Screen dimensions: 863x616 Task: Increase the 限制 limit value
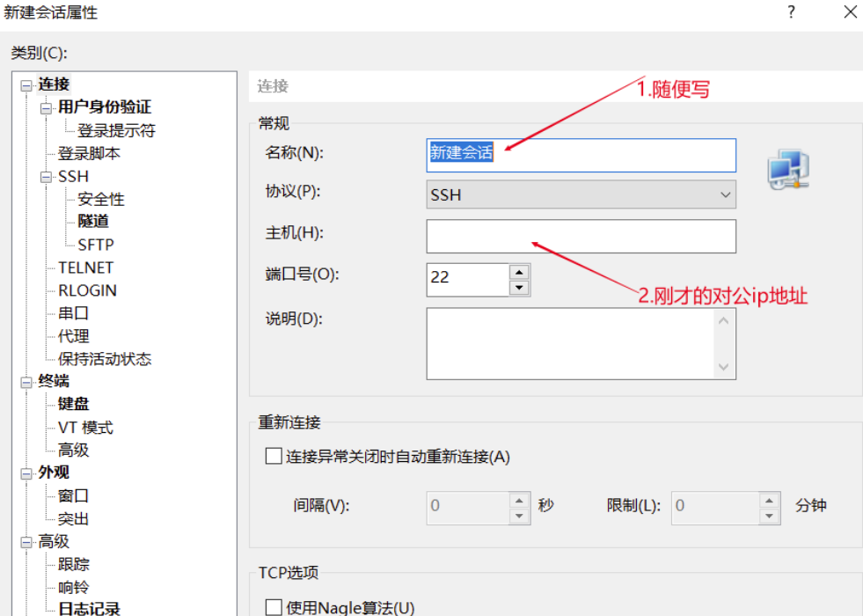(x=769, y=500)
